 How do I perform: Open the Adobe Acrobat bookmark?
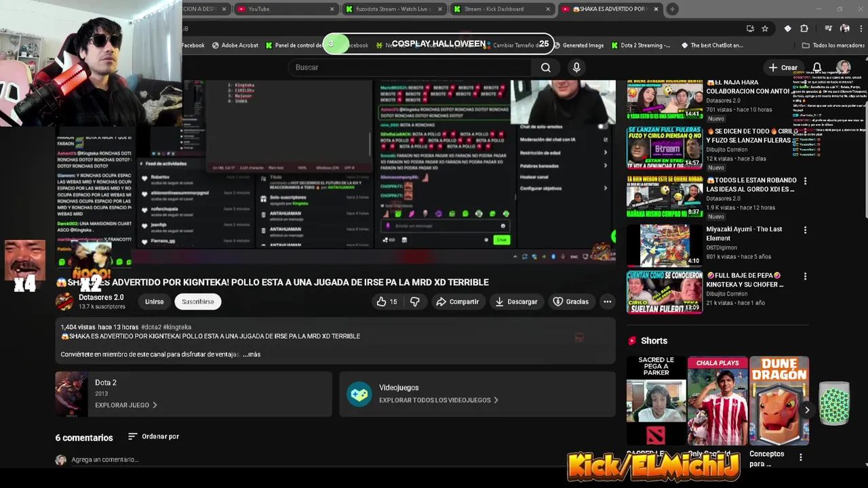[235, 45]
